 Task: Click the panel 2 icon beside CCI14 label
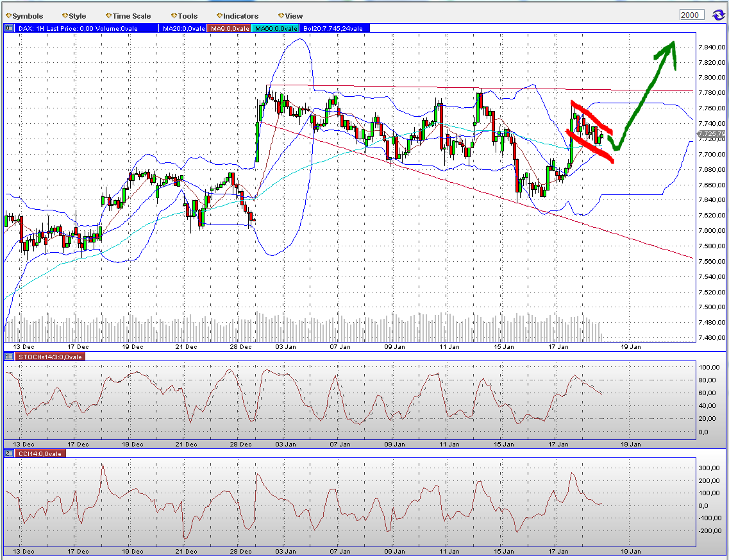[8, 454]
